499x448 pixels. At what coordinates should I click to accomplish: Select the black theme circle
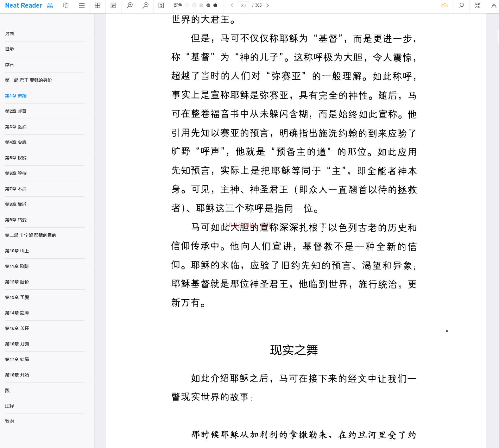tap(215, 5)
